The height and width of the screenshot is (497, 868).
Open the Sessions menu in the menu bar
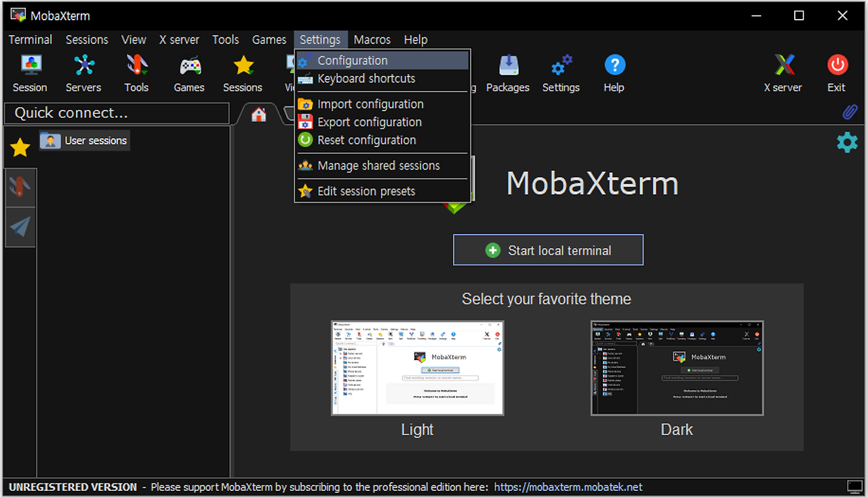click(x=87, y=40)
